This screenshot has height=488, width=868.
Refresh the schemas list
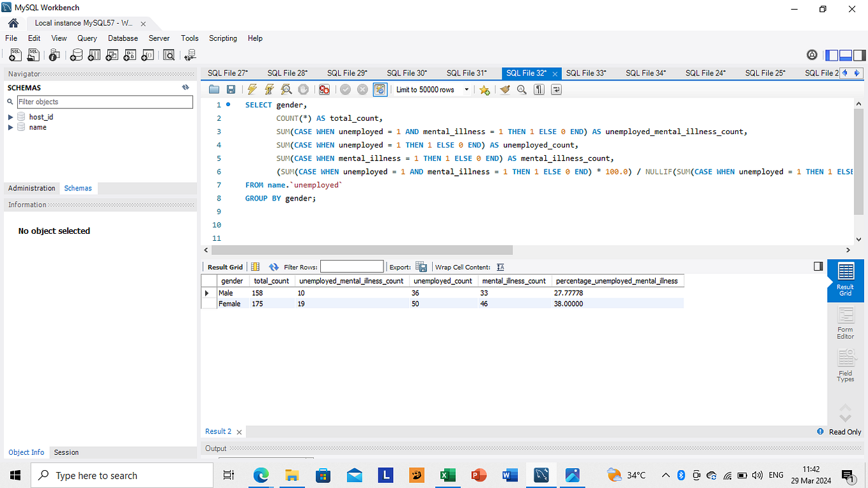[185, 88]
